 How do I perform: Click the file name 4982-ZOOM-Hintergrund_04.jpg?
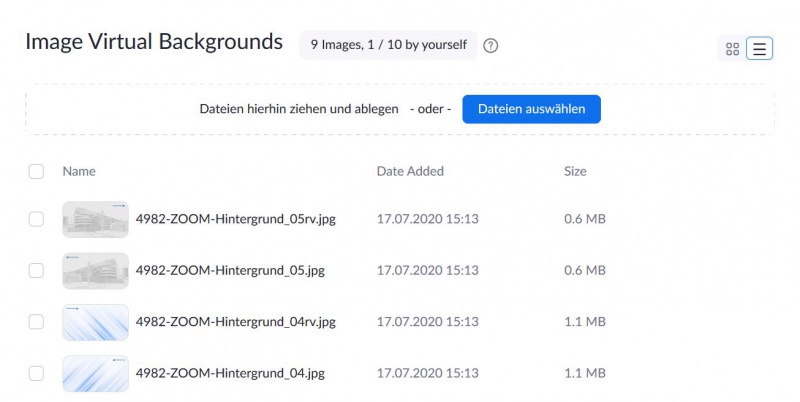(x=230, y=373)
